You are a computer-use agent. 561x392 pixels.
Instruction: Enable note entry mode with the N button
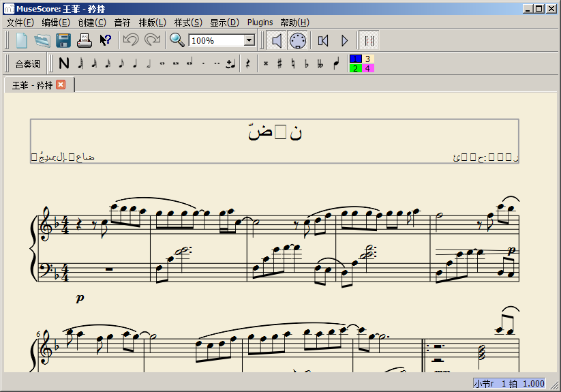64,63
